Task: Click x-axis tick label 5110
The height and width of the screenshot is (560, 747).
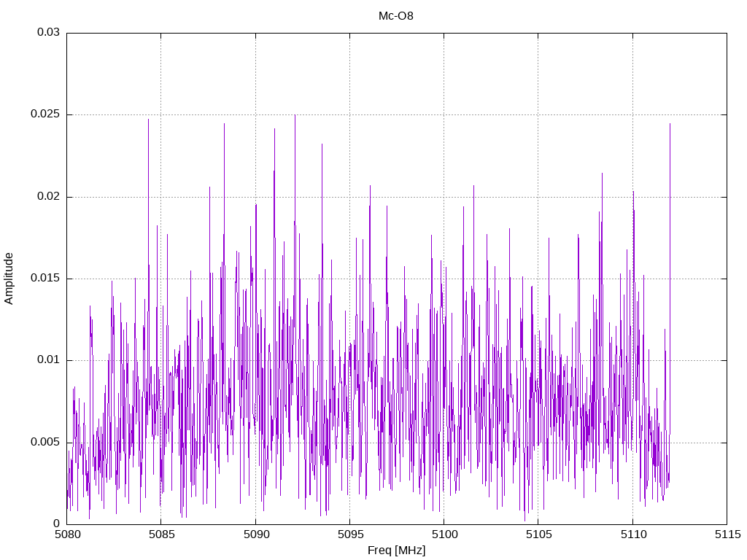Action: [633, 534]
